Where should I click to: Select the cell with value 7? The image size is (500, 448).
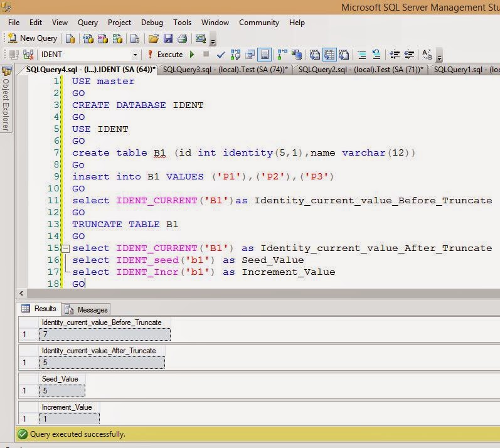point(105,334)
